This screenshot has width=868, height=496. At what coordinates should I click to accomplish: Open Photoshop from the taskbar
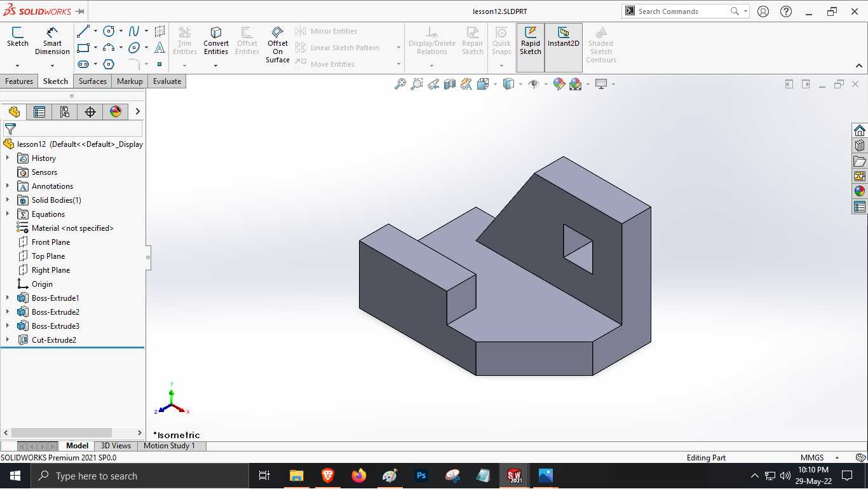[421, 476]
